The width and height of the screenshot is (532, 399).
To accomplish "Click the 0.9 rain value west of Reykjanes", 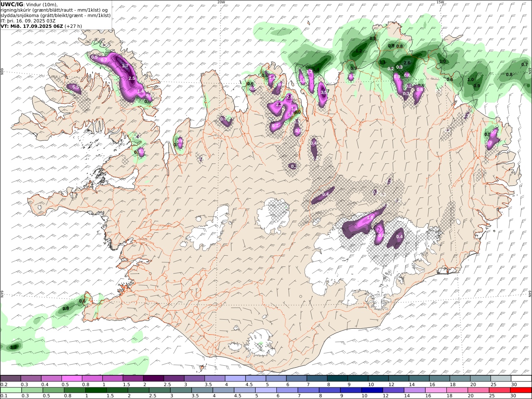I will 66,308.
